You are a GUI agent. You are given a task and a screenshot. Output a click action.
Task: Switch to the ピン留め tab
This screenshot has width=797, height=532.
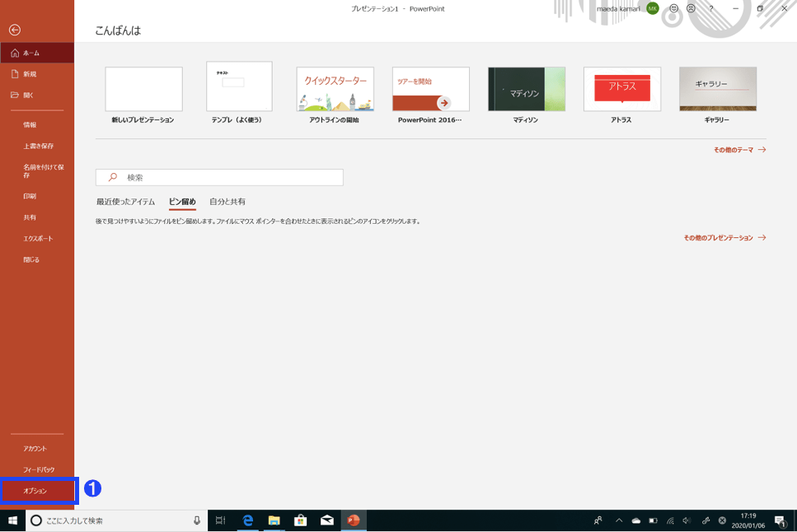pos(182,202)
